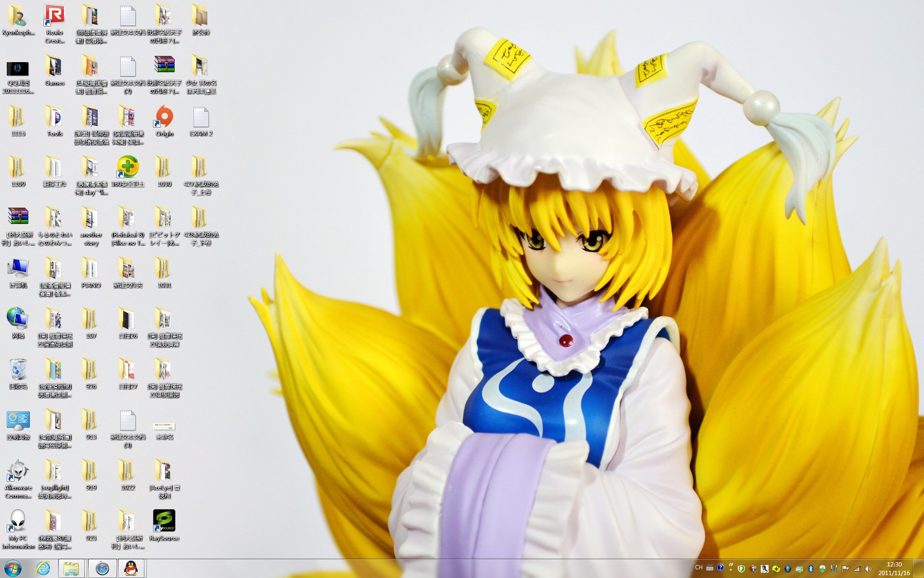The width and height of the screenshot is (924, 578).
Task: Open the CH language bar selector
Action: pos(699,567)
